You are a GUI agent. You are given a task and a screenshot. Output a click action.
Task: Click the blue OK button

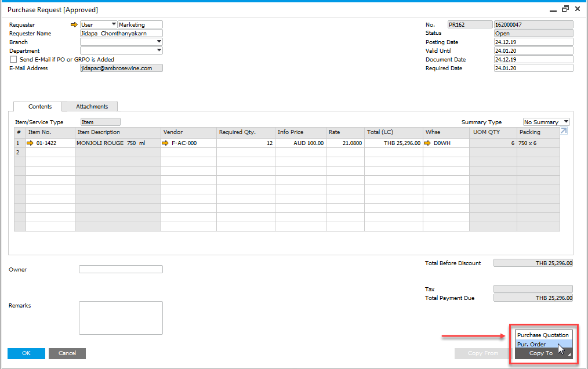[26, 353]
